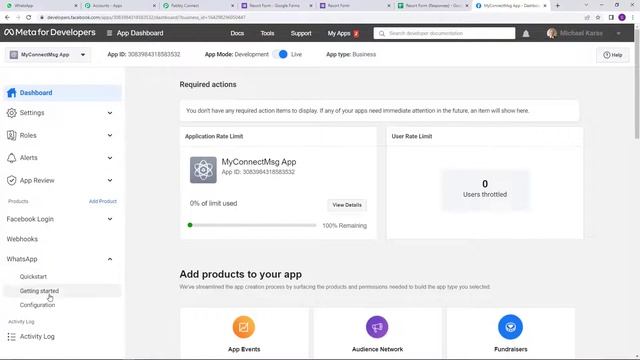This screenshot has width=640, height=360.
Task: Click the Roles person badge icon
Action: pos(11,135)
